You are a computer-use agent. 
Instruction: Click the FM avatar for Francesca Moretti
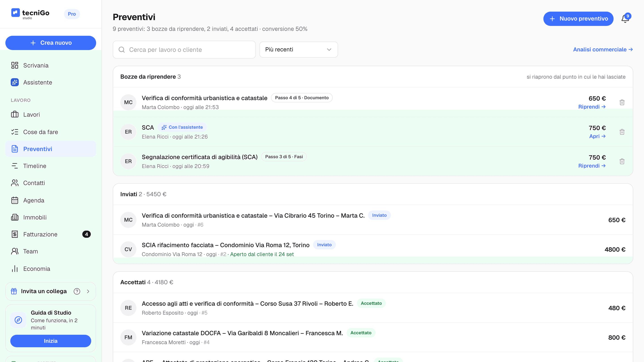[128, 337]
